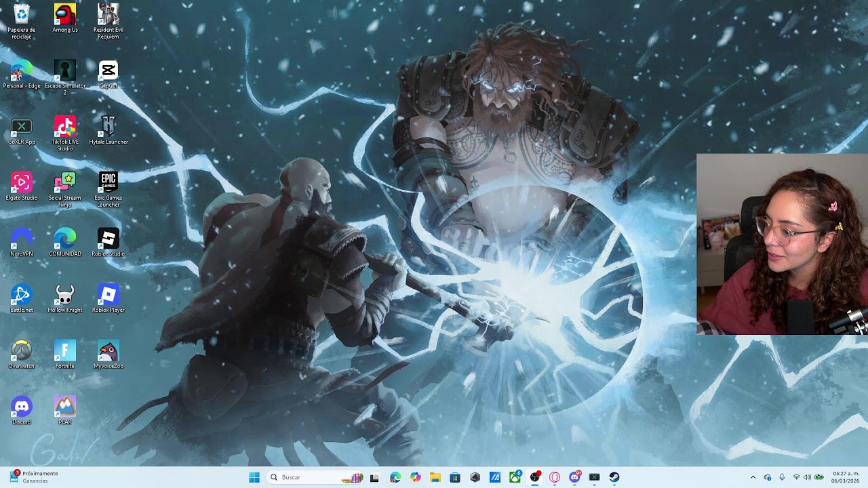
Task: Click the microphone tray icon
Action: (782, 477)
